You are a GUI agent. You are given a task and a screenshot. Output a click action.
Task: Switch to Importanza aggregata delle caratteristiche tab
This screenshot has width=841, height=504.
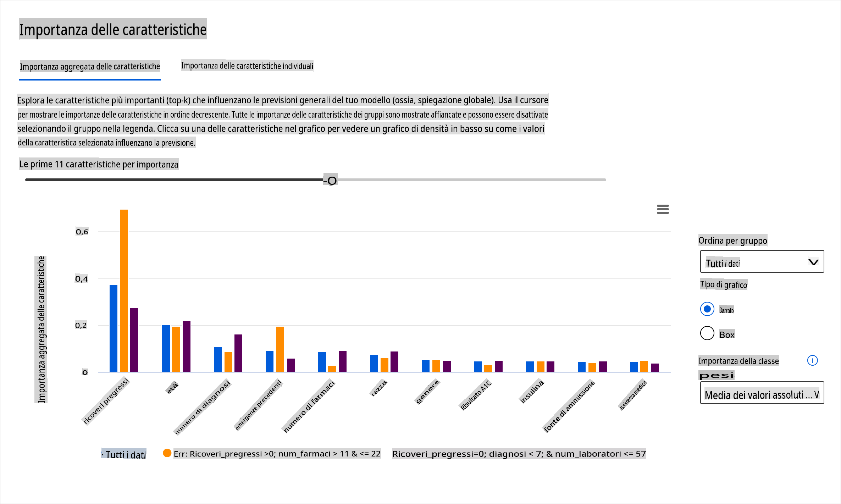90,67
